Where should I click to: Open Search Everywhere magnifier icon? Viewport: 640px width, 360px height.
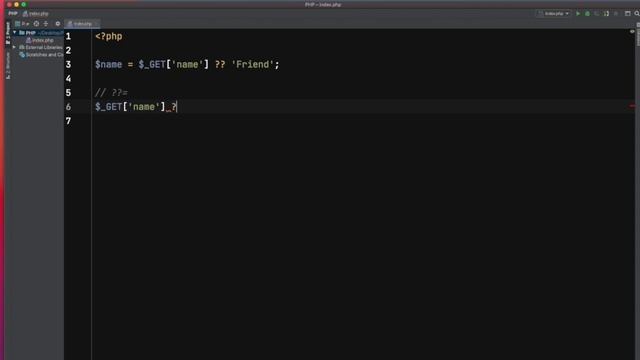pos(637,13)
